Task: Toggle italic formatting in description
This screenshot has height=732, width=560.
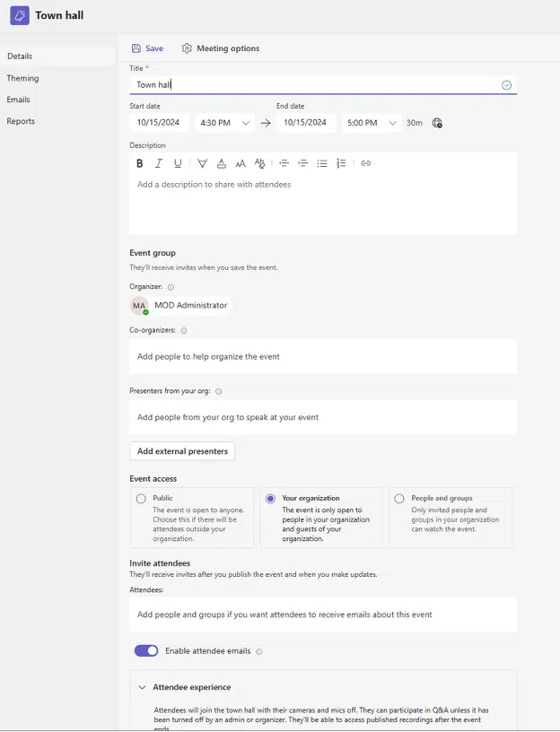Action: [x=159, y=163]
